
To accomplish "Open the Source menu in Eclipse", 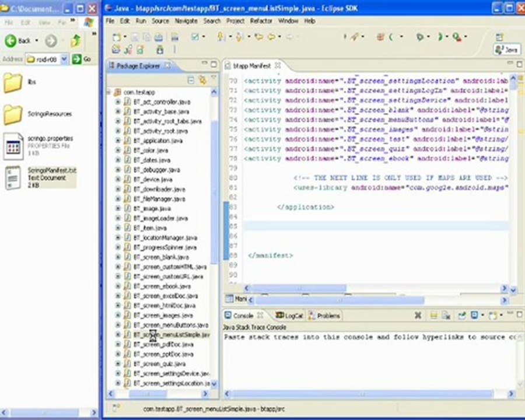I will [160, 21].
